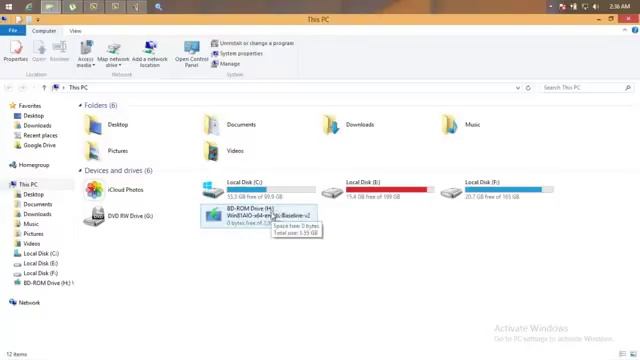Collapse the Folders (6) group

(x=80, y=105)
